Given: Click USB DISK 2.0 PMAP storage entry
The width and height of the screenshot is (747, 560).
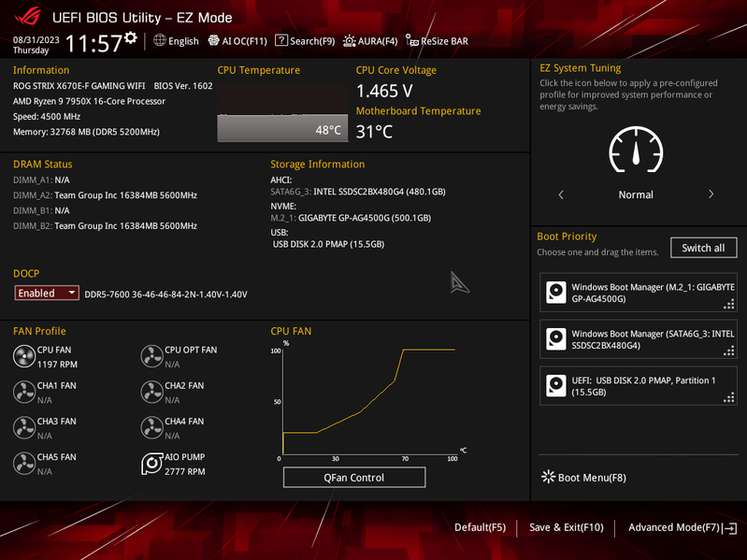Looking at the screenshot, I should click(328, 244).
